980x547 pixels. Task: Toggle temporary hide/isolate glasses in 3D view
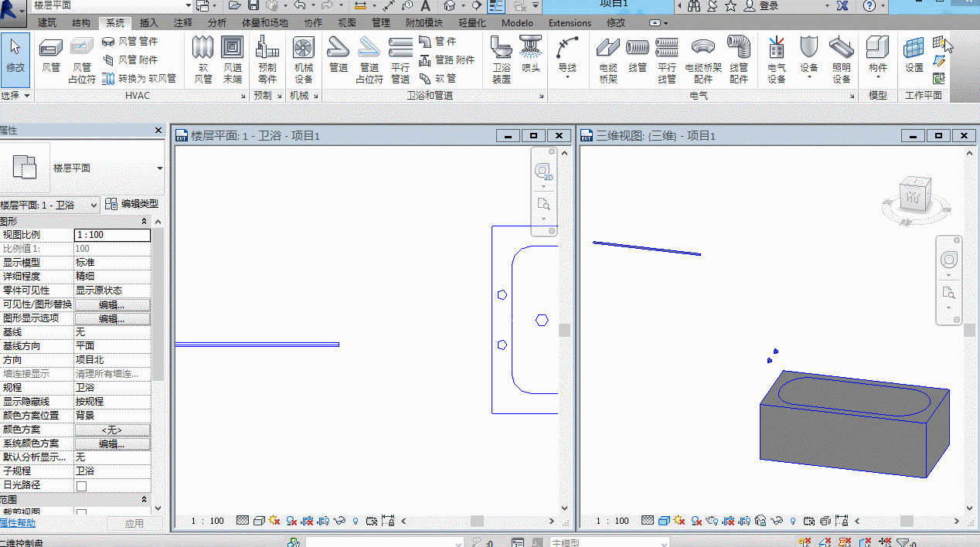tap(778, 521)
